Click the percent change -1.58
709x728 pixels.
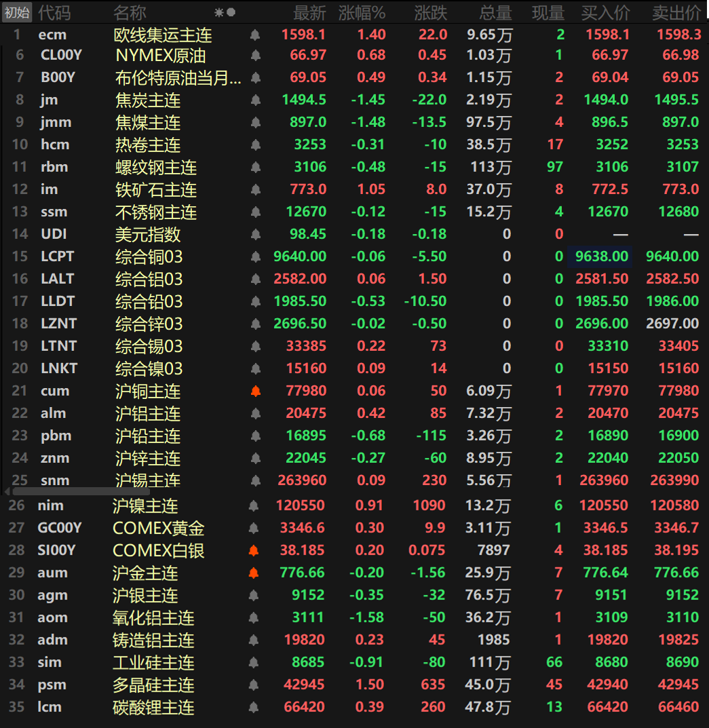click(367, 617)
